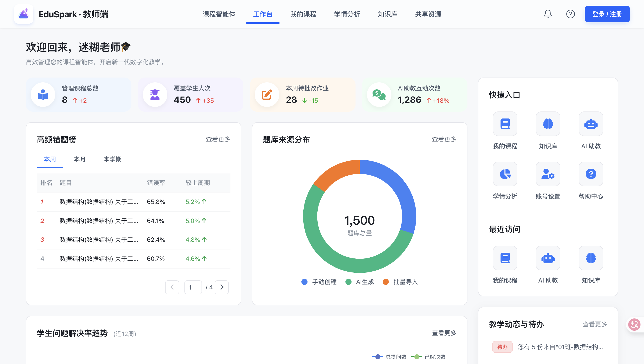The image size is (644, 364).
Task: Open 知识库 brain icon under 快捷入口
Action: tap(548, 124)
